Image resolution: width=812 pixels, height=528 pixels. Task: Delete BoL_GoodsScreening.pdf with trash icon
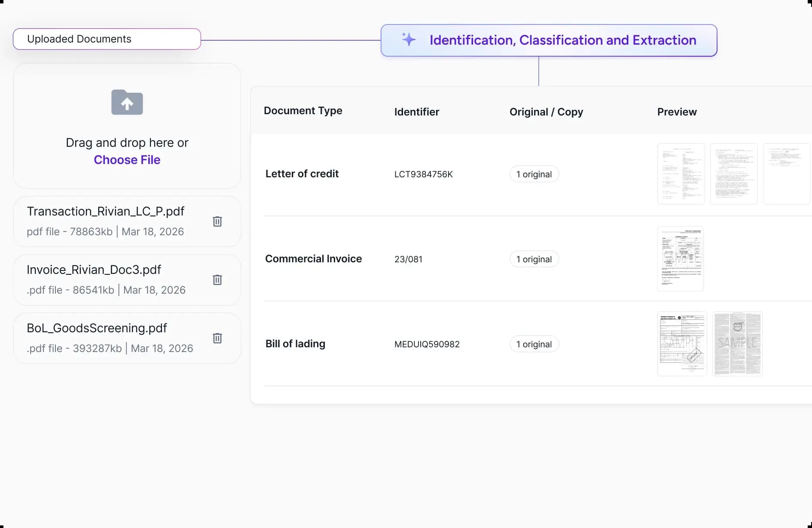217,338
